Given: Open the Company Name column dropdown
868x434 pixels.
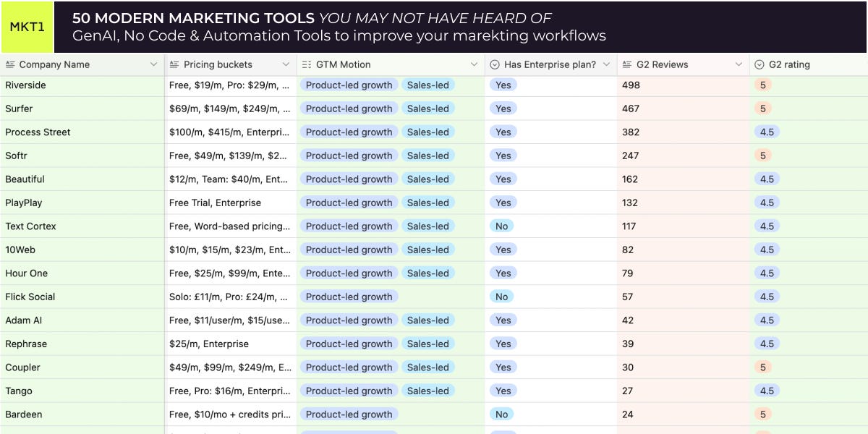Looking at the screenshot, I should 155,64.
